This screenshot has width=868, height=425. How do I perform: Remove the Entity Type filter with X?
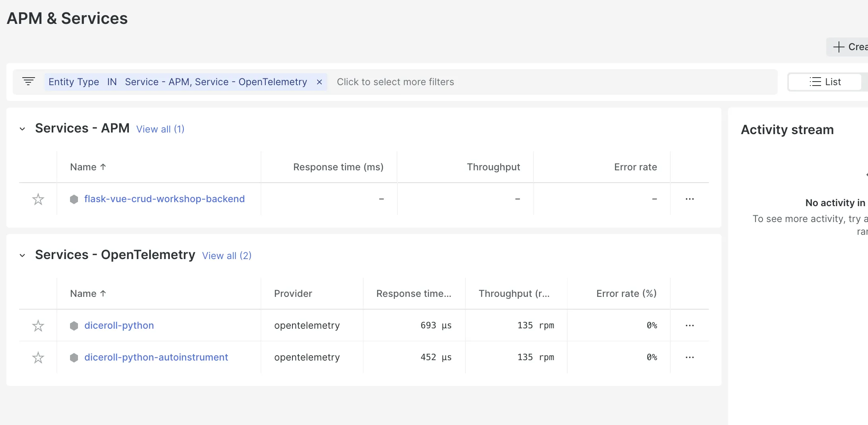point(319,82)
